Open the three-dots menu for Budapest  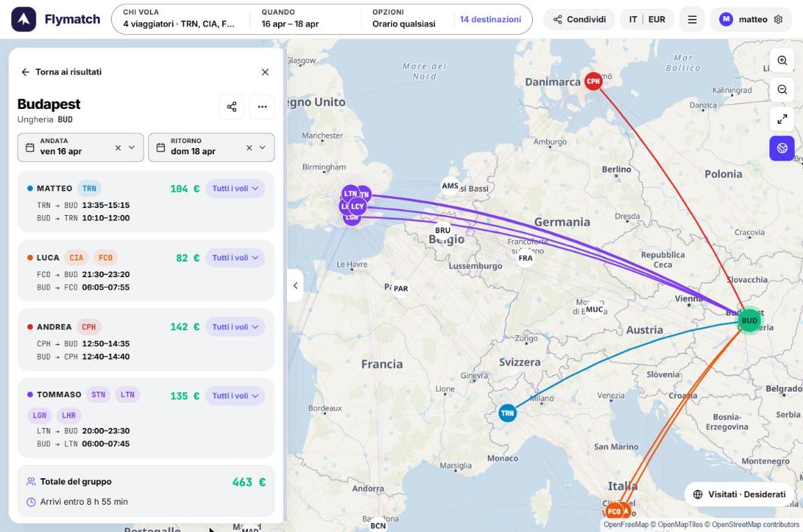(263, 107)
